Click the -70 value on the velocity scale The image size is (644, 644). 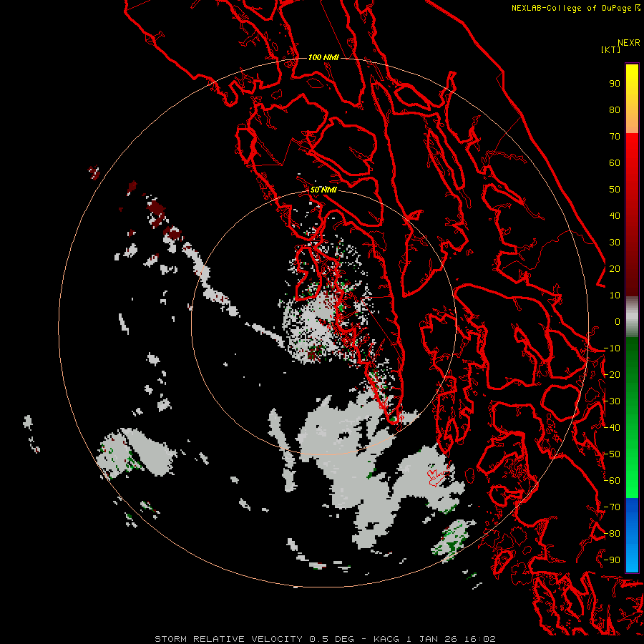(x=612, y=507)
